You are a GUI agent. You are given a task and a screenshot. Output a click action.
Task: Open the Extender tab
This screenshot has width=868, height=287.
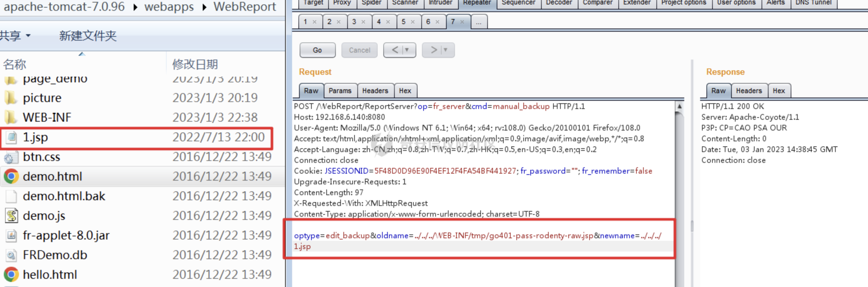(636, 3)
